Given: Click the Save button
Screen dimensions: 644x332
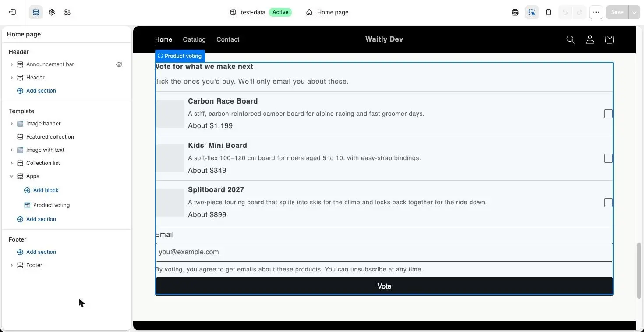Looking at the screenshot, I should [617, 12].
